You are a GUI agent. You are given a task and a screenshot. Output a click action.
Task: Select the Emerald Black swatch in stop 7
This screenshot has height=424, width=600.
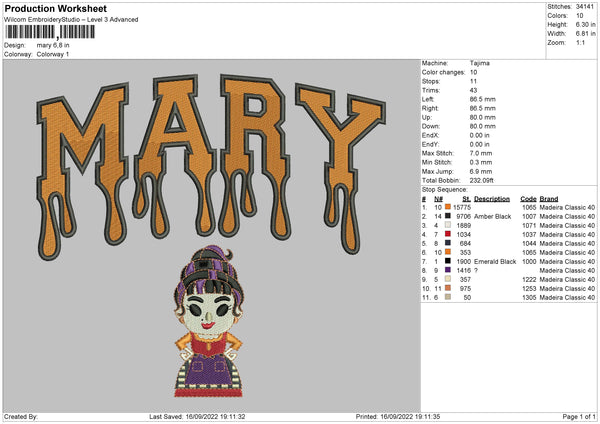448,261
